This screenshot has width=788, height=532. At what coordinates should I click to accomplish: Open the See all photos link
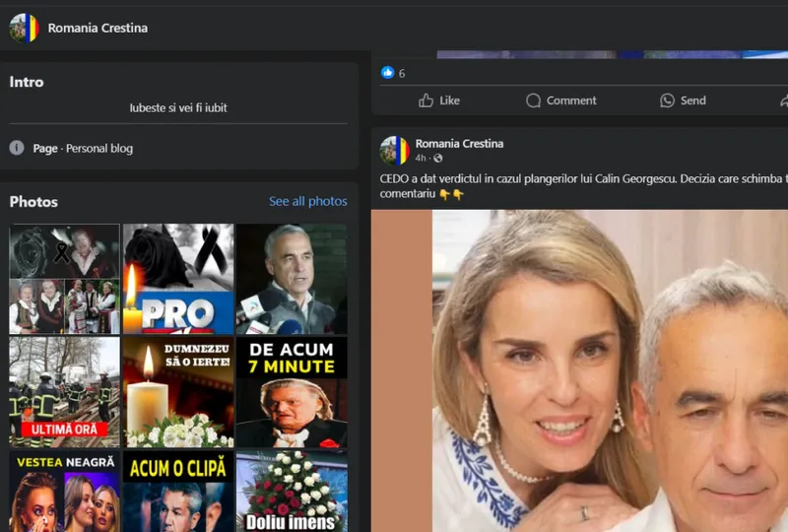tap(307, 201)
